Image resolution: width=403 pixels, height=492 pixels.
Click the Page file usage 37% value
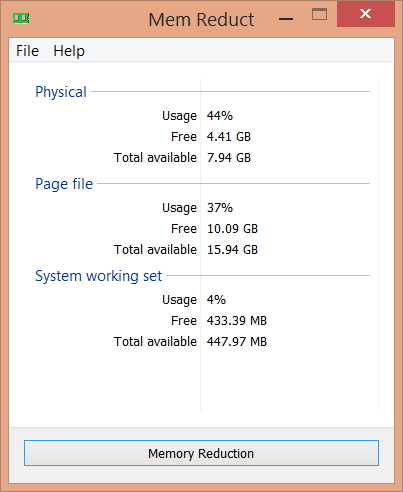pyautogui.click(x=220, y=208)
